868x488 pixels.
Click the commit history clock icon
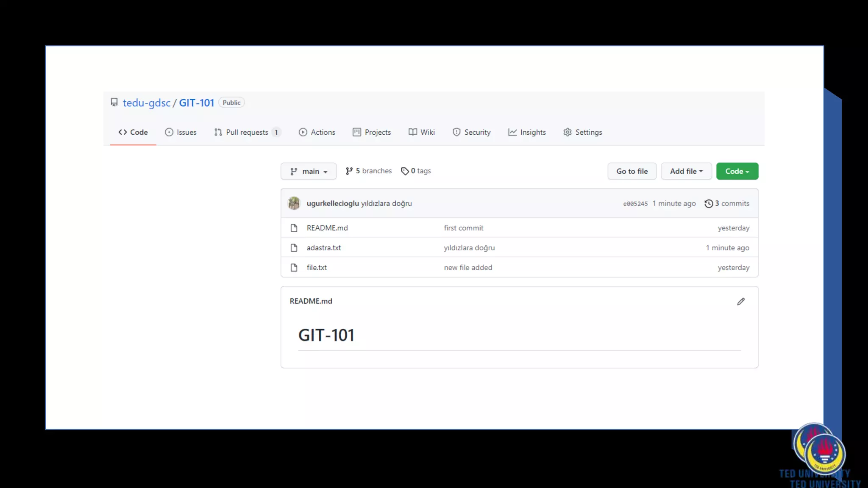point(708,204)
